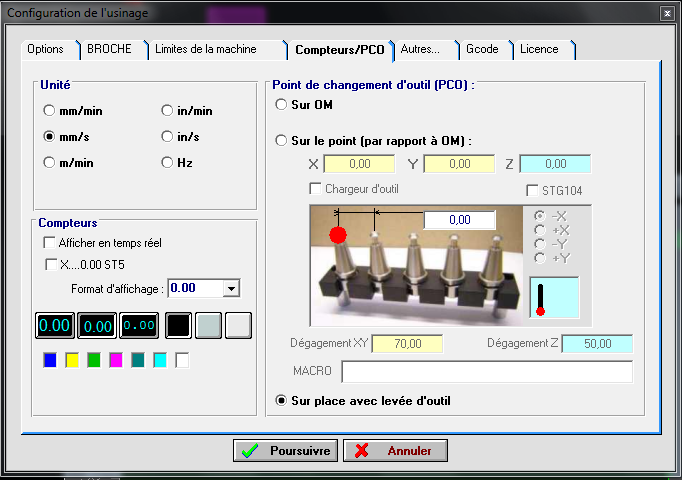
Task: Click the red tool position marker
Action: 337,236
